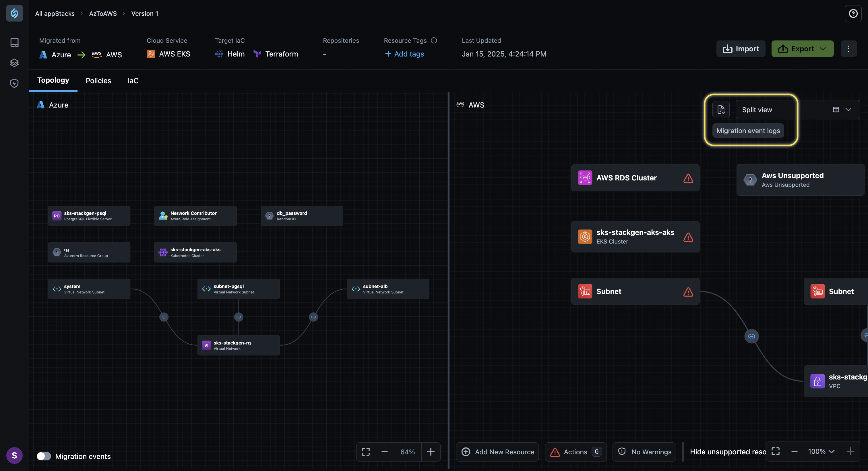Fit AWS topology to screen icon

point(775,451)
